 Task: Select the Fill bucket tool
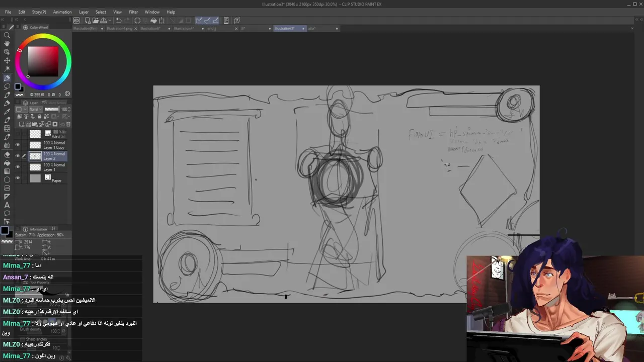pyautogui.click(x=7, y=163)
